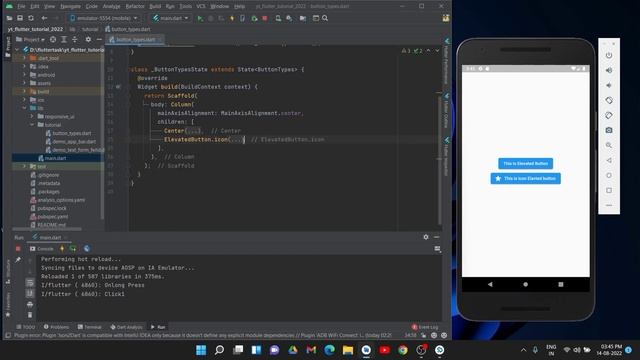The height and width of the screenshot is (360, 640).
Task: Expand the android folder
Action: point(24,75)
